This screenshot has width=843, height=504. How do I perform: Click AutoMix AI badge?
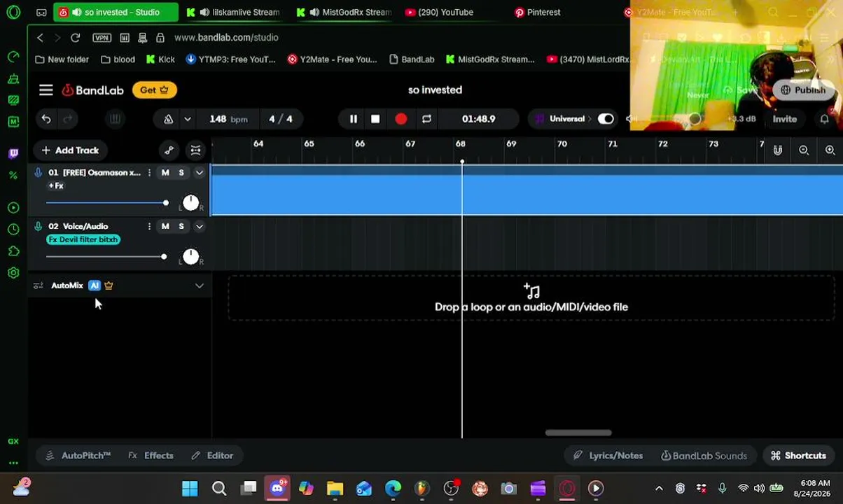[x=95, y=286]
